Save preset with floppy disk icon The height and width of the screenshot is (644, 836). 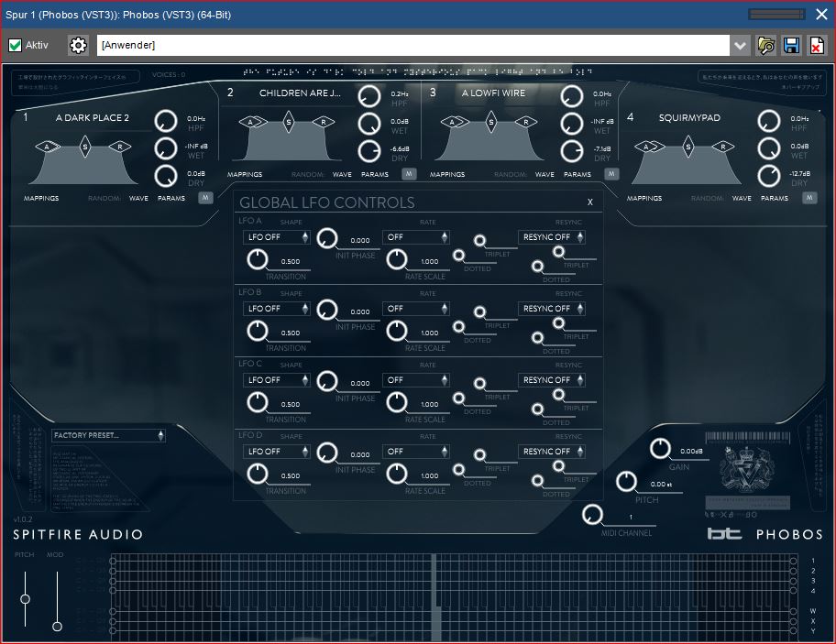tap(792, 45)
